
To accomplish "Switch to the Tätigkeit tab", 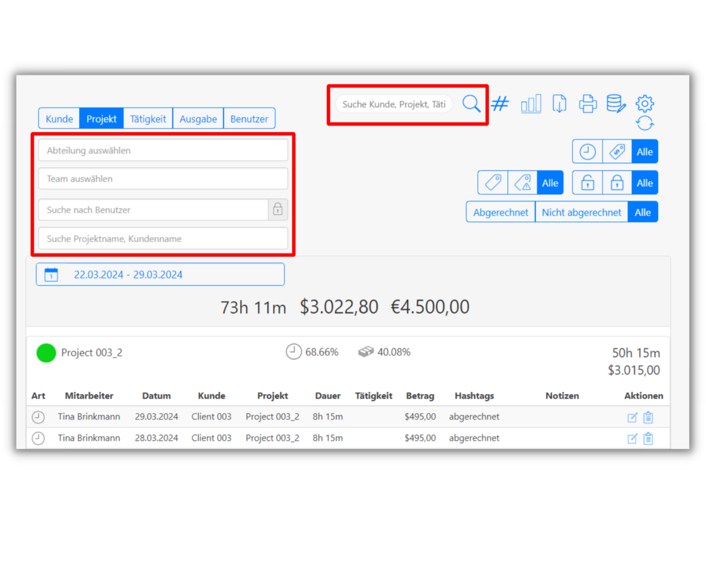I will [148, 119].
